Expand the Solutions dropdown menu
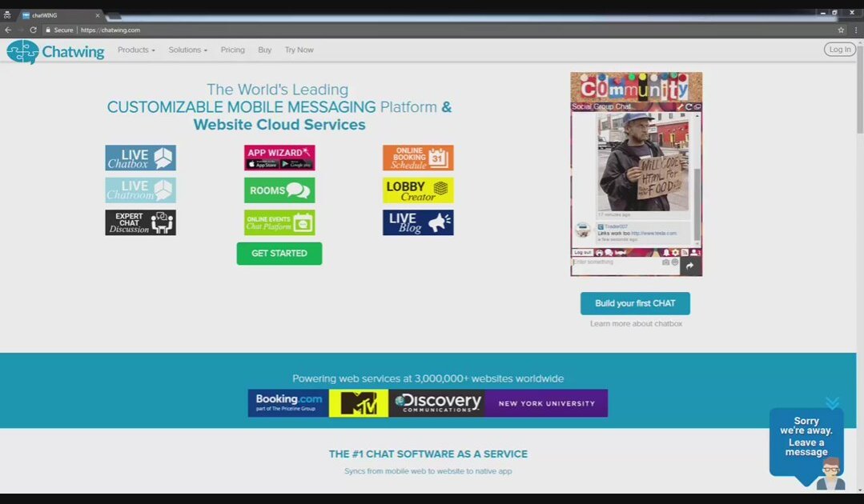864x504 pixels. (188, 50)
